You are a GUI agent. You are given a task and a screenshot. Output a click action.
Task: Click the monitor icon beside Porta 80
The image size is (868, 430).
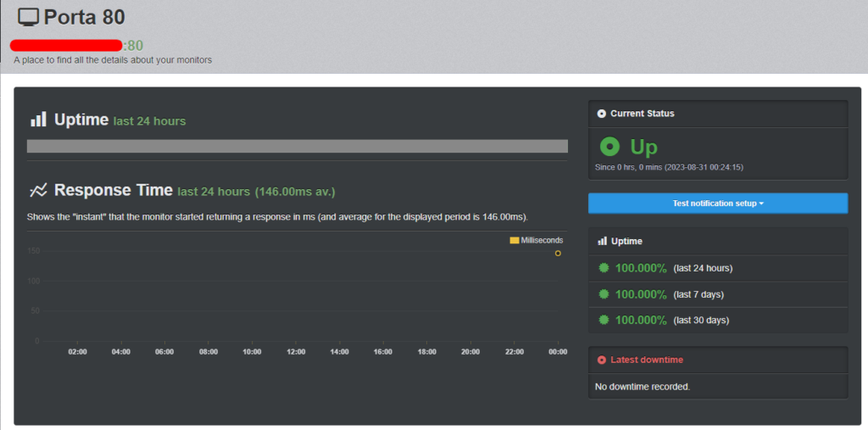click(x=28, y=17)
